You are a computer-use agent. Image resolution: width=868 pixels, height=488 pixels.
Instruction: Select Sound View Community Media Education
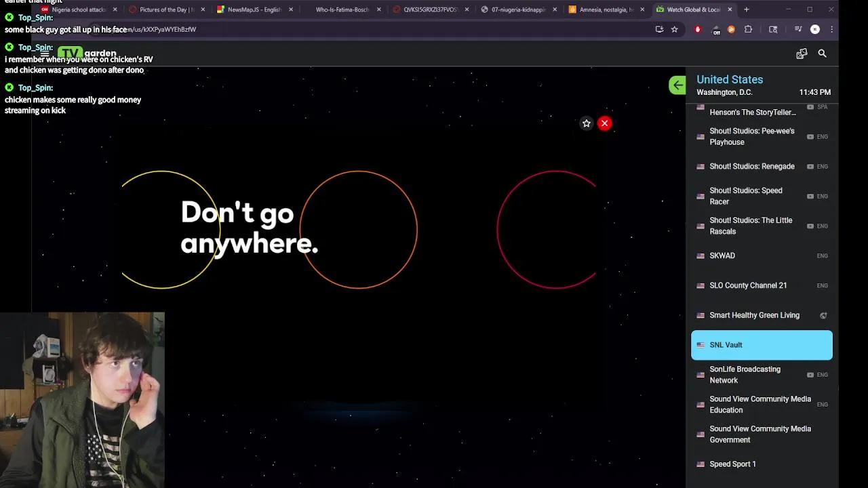(x=762, y=405)
